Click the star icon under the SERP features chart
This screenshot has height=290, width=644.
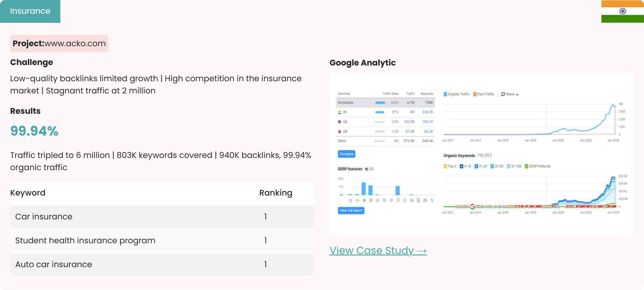[x=364, y=200]
